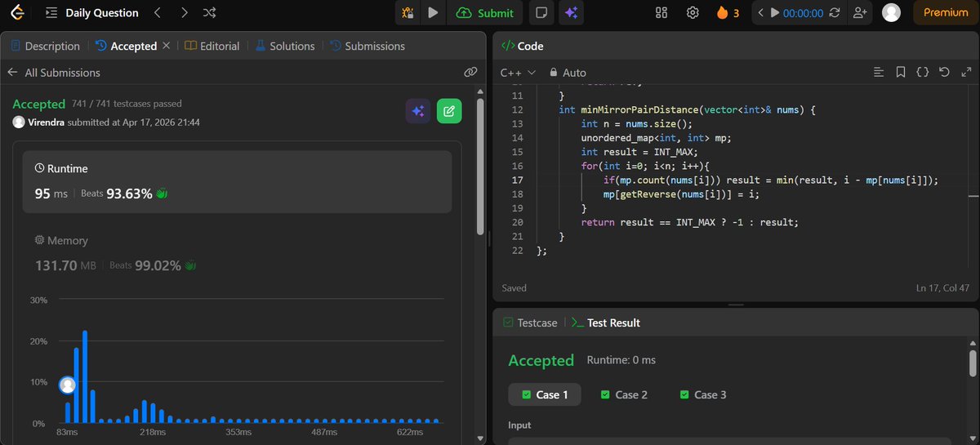Copy the submission link icon

(470, 72)
